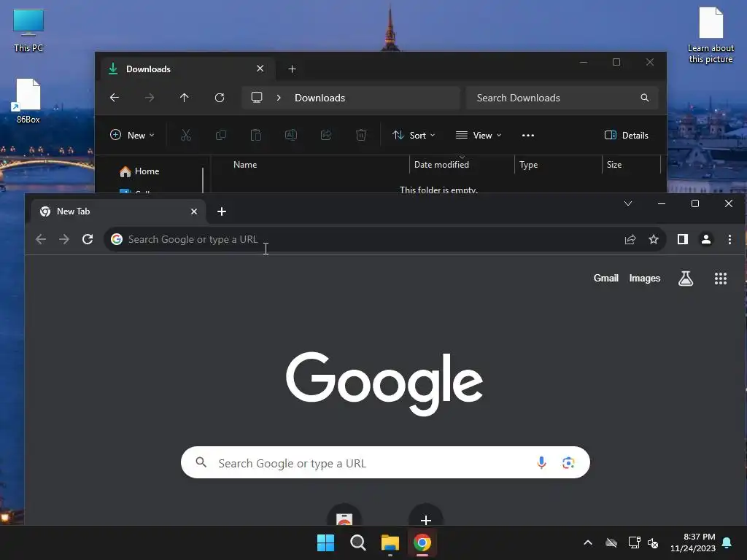Expand the breadcrumb chevron before Downloads
This screenshot has width=747, height=560.
(279, 98)
